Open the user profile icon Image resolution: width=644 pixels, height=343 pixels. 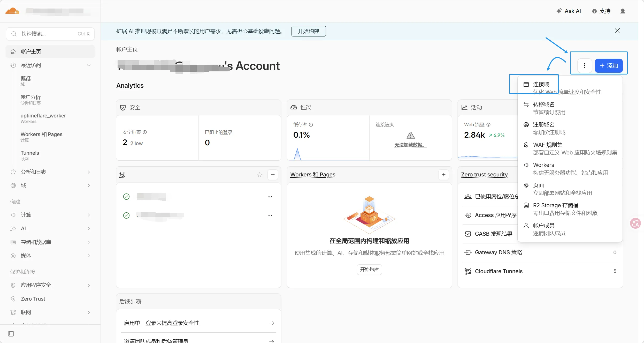click(623, 11)
